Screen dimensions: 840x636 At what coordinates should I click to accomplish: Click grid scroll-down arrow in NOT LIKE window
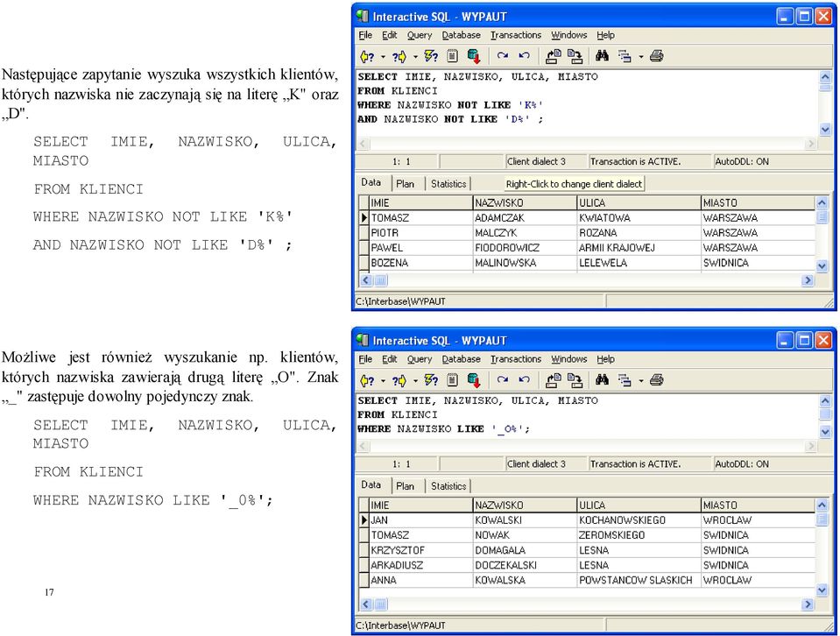(x=822, y=265)
